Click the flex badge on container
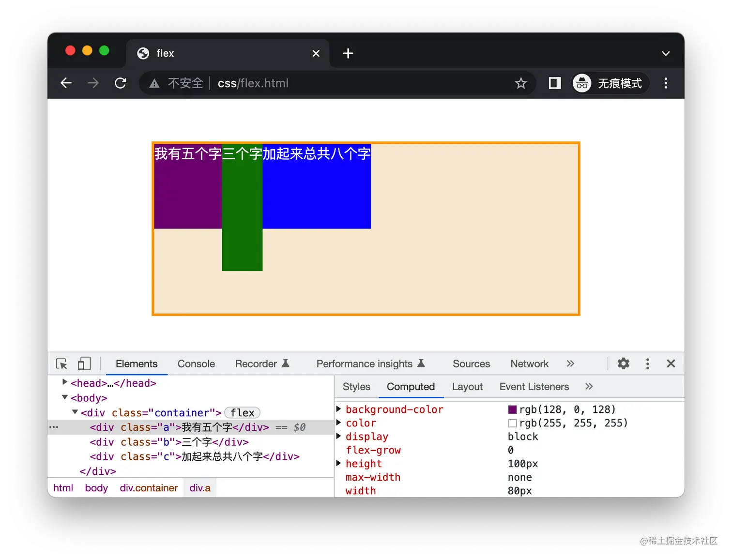 [x=243, y=413]
